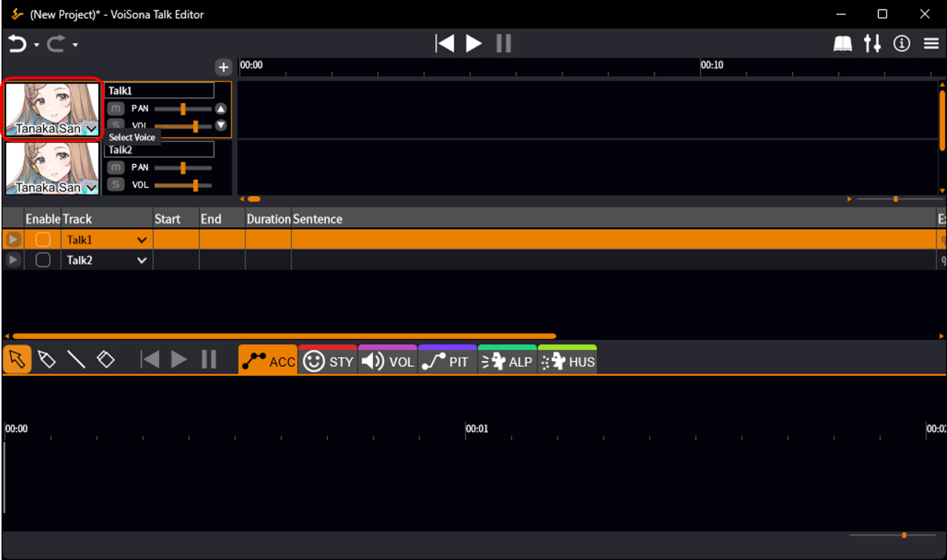Click the track list vertical scrollbar
Image resolution: width=947 pixels, height=560 pixels.
click(x=942, y=120)
